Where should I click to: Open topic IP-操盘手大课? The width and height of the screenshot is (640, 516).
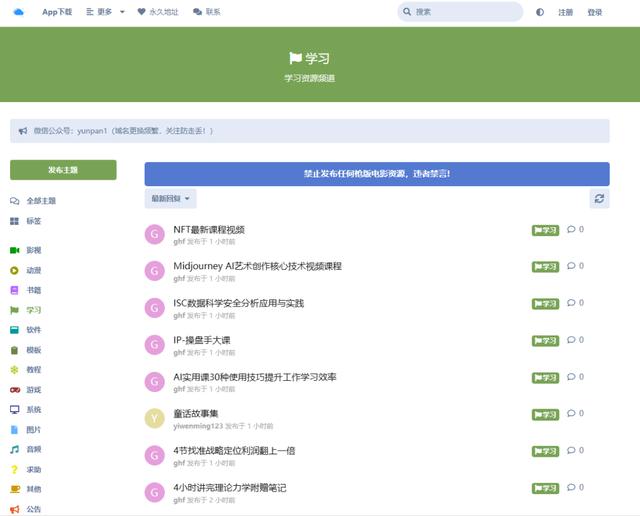(202, 340)
